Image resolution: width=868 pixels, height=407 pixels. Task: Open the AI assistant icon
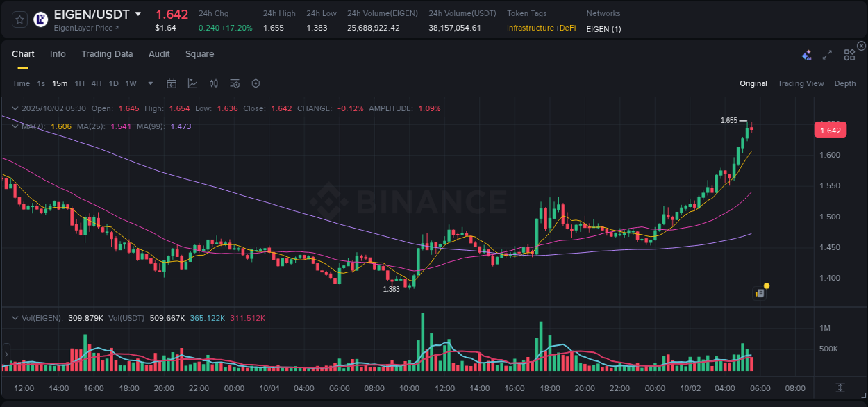point(806,54)
